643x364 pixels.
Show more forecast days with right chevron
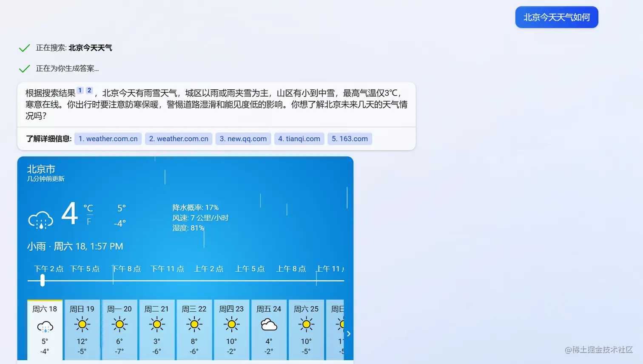(349, 334)
